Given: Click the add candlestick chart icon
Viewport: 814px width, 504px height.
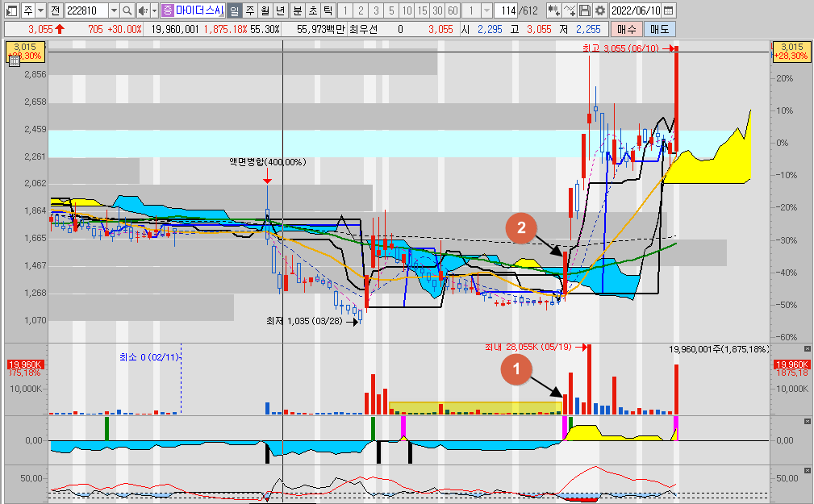Looking at the screenshot, I should point(554,10).
